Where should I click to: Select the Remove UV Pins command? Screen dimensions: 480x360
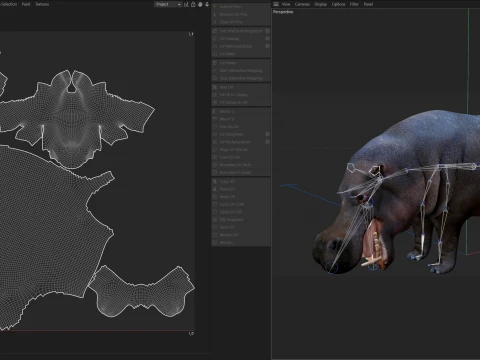241,14
